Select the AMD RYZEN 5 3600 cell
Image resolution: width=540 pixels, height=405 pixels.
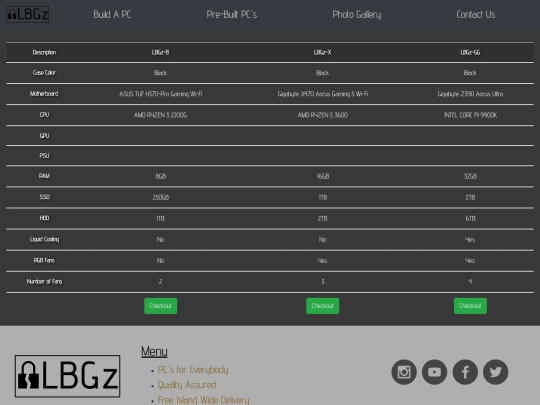[322, 115]
